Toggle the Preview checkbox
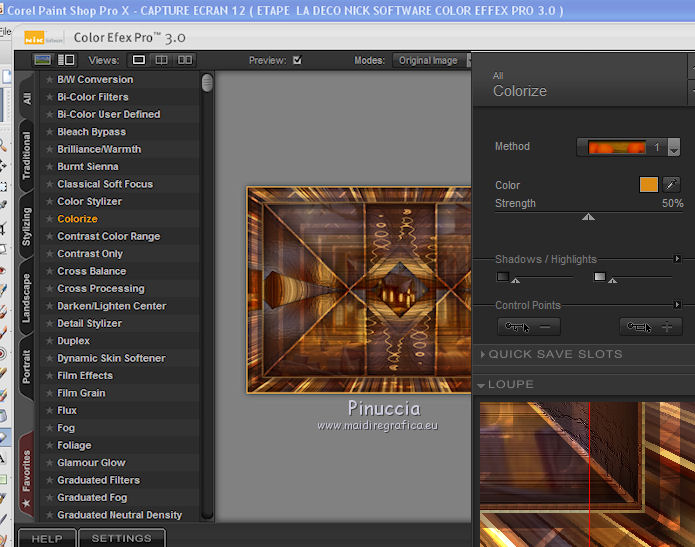 tap(297, 60)
